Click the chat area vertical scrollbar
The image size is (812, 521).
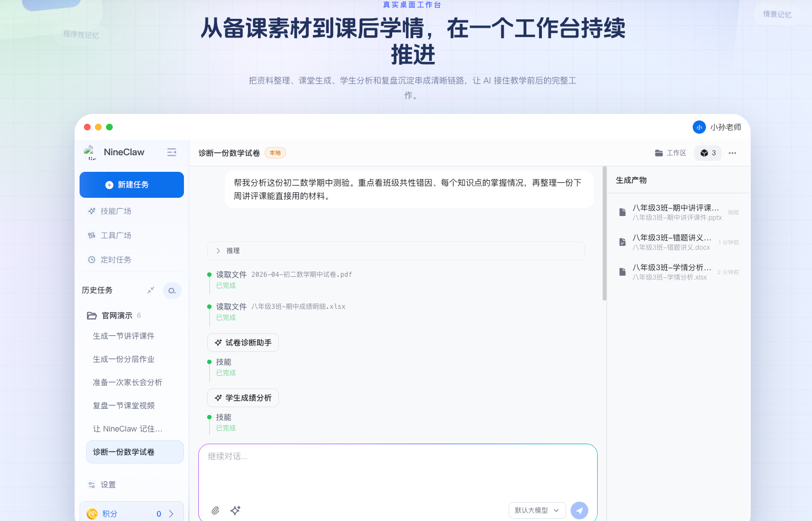pos(605,233)
